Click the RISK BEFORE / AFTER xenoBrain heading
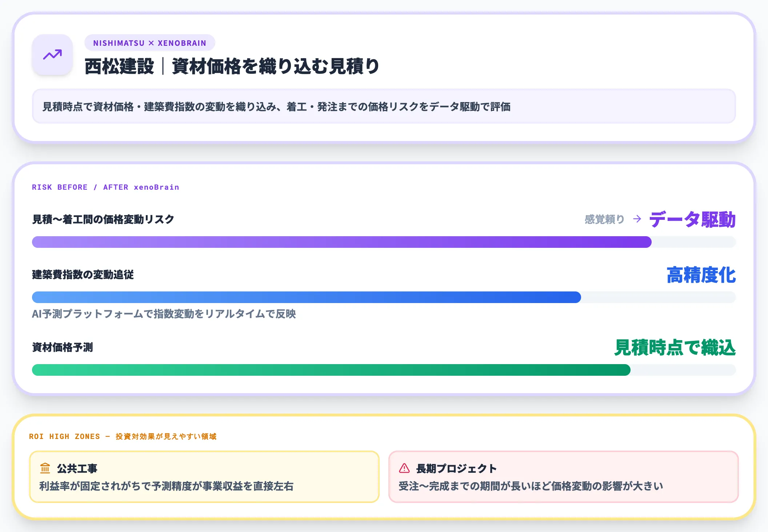This screenshot has height=532, width=768. [105, 187]
